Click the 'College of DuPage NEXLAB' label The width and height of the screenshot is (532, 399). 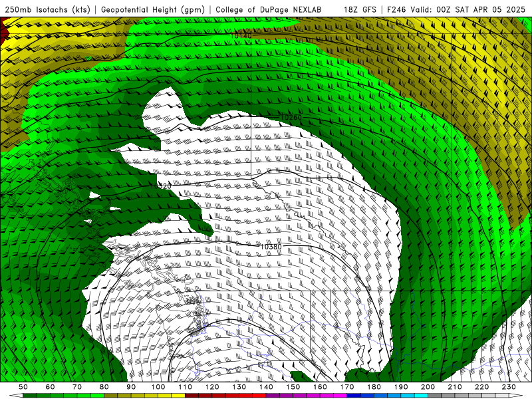(x=269, y=9)
